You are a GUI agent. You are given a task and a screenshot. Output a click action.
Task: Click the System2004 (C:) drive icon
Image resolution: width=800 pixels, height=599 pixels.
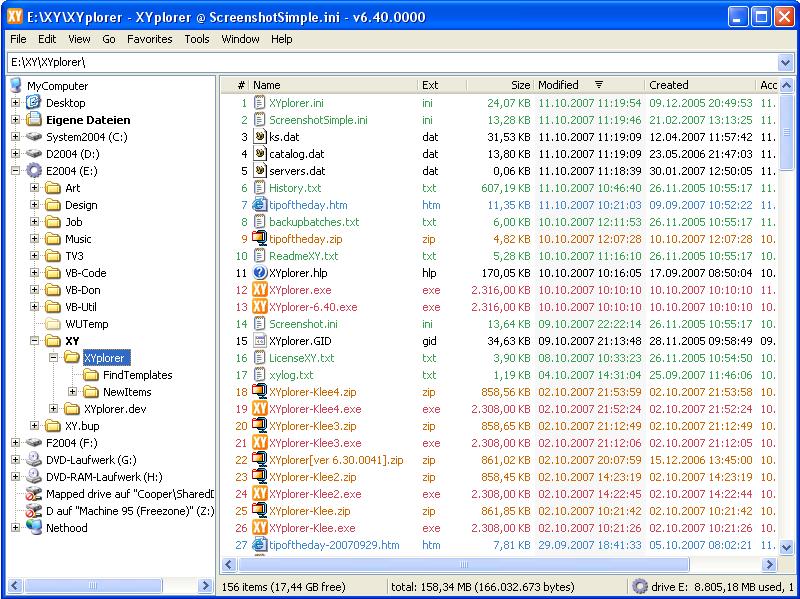(x=34, y=137)
